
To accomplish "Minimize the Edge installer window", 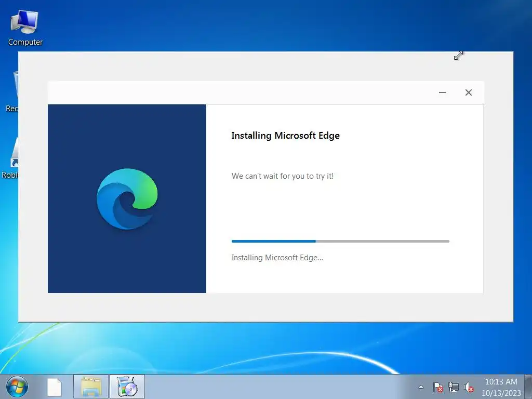I will (x=442, y=92).
